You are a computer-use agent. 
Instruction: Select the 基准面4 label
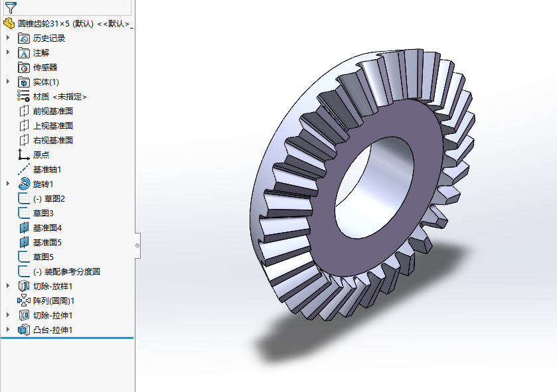coord(47,228)
